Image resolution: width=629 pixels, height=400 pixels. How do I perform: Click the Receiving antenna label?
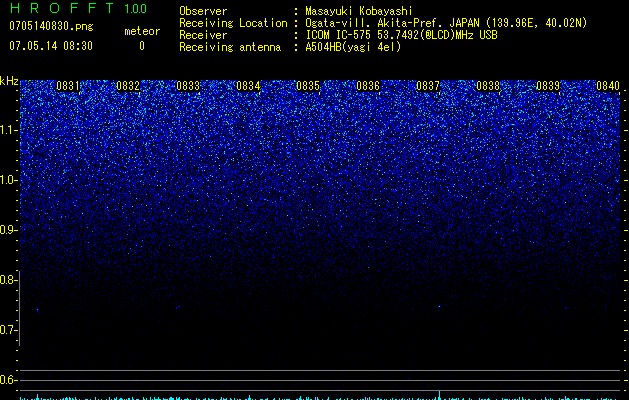coord(230,47)
